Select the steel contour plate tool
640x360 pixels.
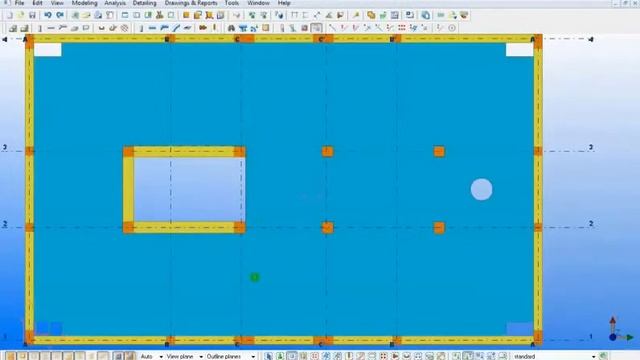point(187,28)
